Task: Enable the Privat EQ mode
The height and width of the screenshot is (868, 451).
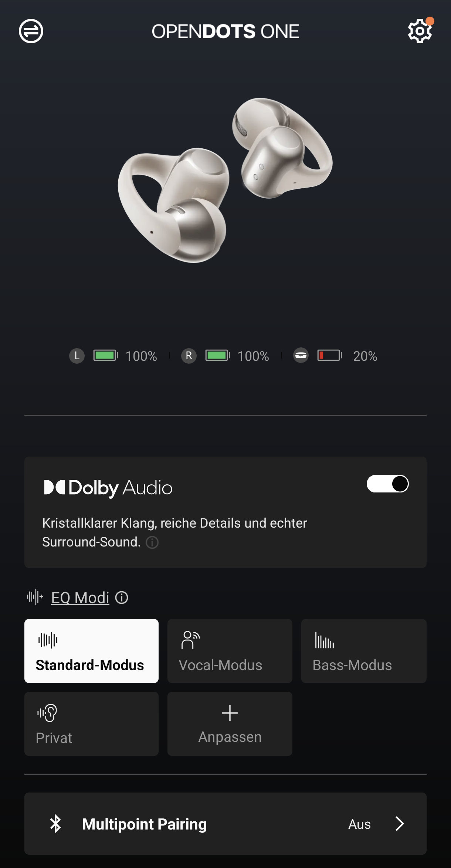Action: (91, 724)
